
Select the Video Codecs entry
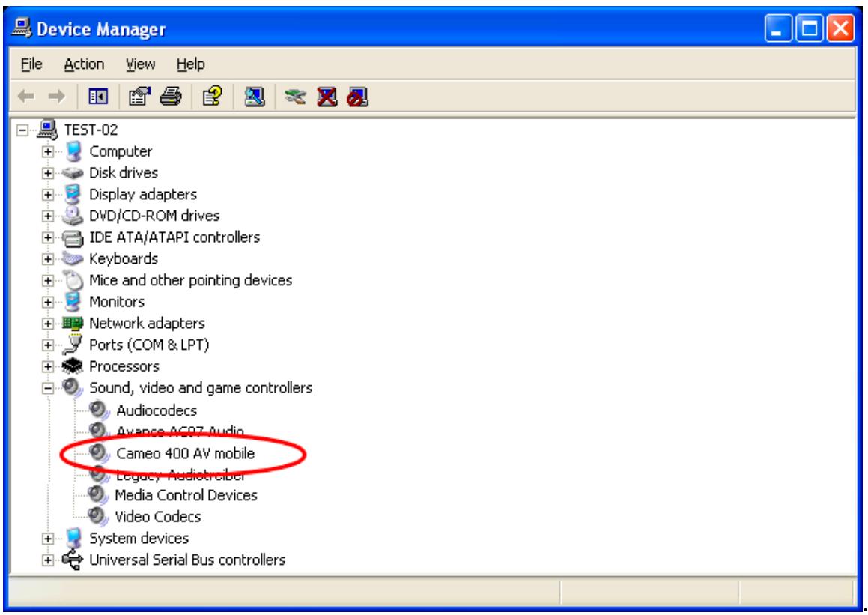tap(158, 517)
